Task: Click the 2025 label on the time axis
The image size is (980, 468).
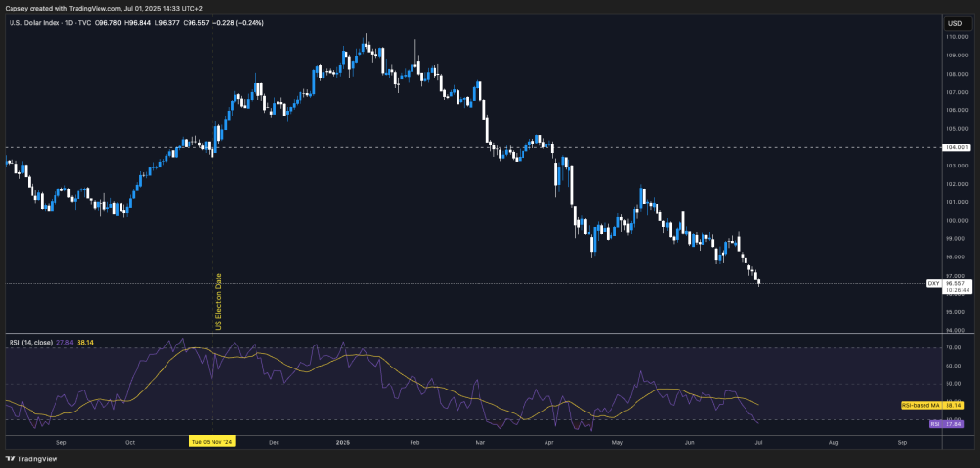Action: pos(343,443)
